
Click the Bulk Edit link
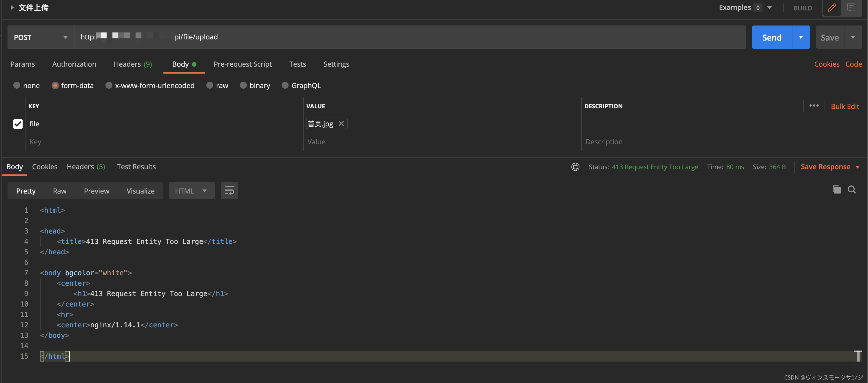[845, 106]
